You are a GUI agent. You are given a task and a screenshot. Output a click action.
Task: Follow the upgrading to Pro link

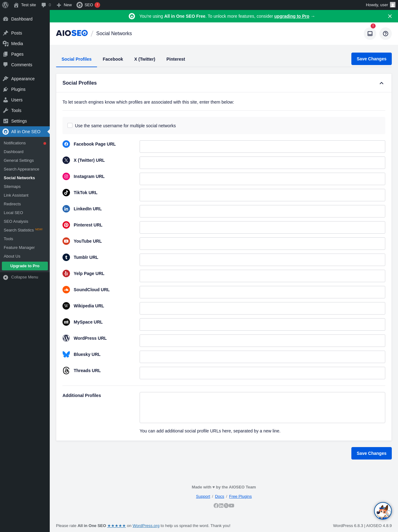pos(292,16)
